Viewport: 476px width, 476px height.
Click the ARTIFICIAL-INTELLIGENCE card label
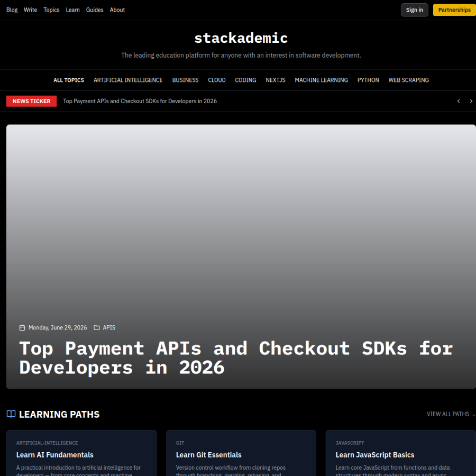[x=47, y=443]
